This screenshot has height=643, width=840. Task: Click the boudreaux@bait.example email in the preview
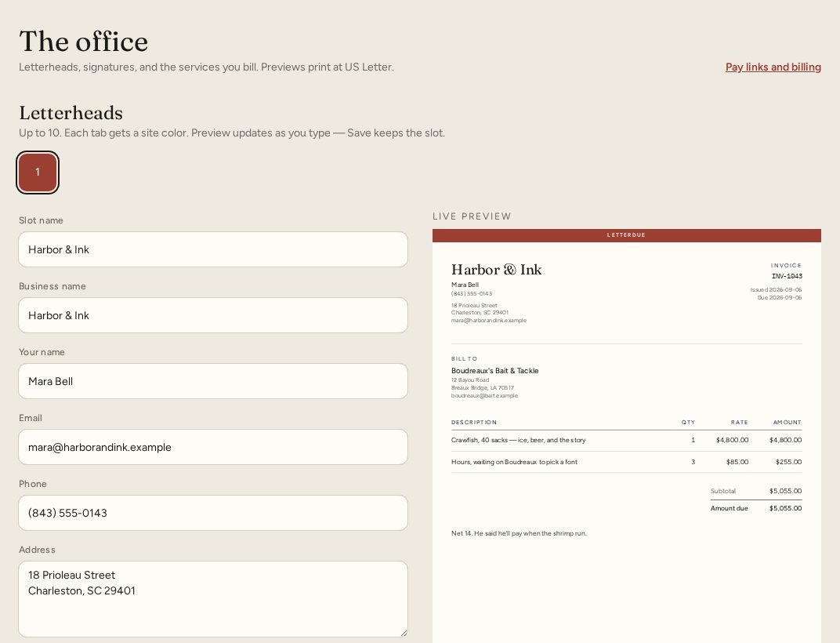pos(484,396)
